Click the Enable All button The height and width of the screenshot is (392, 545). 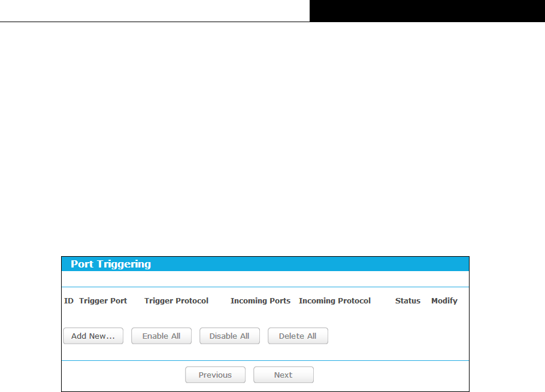click(x=161, y=336)
